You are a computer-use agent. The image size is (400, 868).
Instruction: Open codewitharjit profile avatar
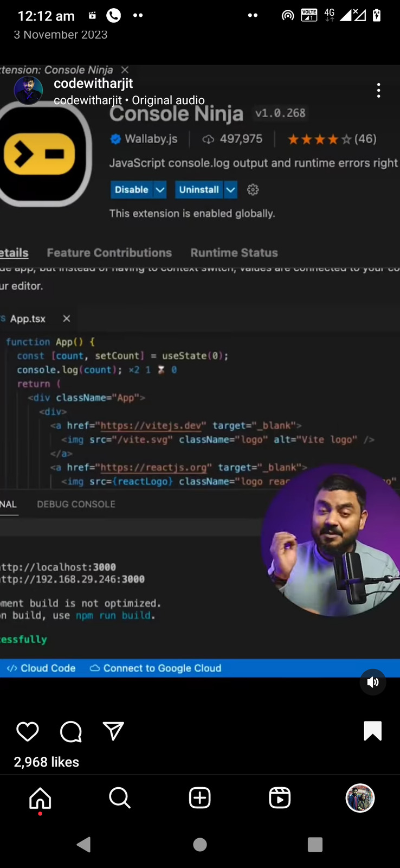pyautogui.click(x=28, y=90)
